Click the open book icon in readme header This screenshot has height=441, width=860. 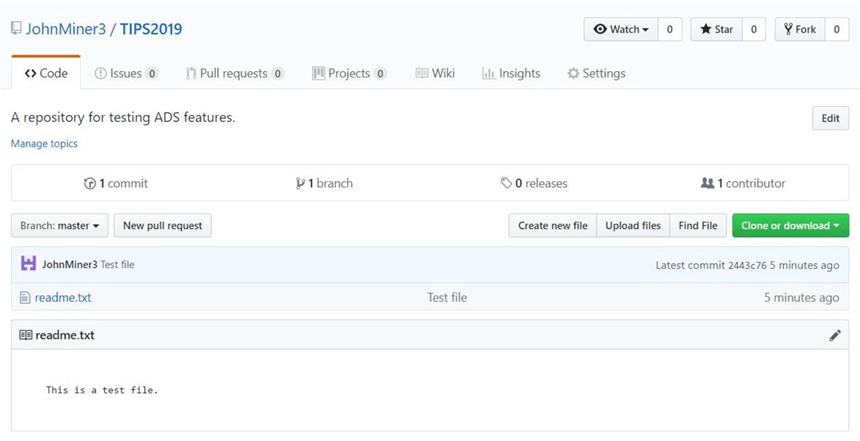click(x=26, y=335)
